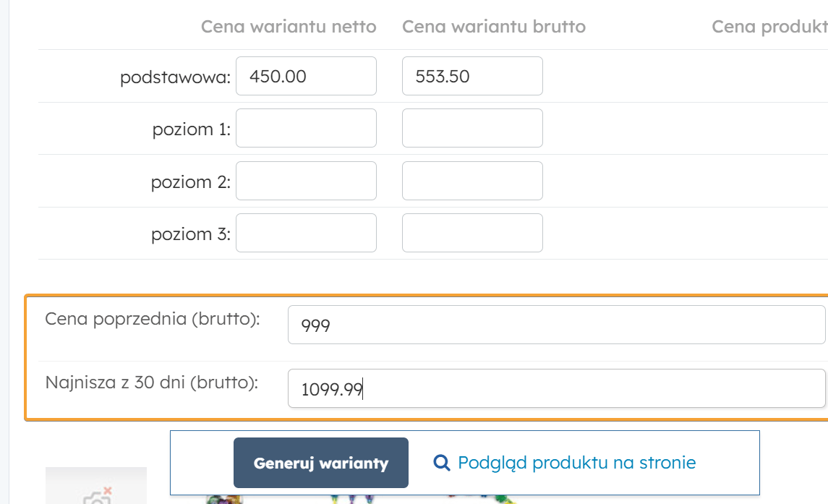Click the poziom 3 row label
The height and width of the screenshot is (504, 828).
[x=190, y=234]
